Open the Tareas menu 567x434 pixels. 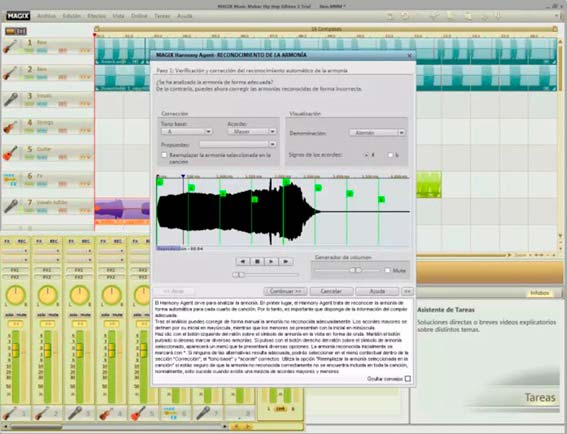pyautogui.click(x=162, y=16)
